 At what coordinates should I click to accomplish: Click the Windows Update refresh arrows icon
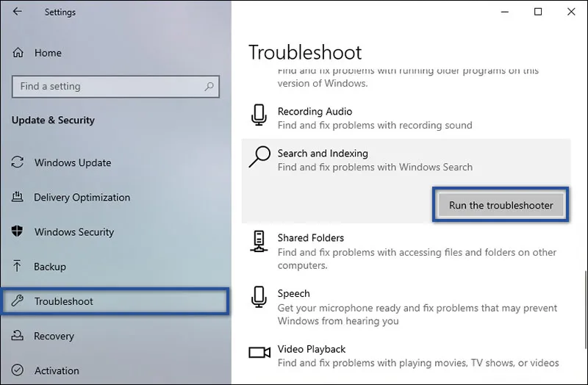coord(17,162)
